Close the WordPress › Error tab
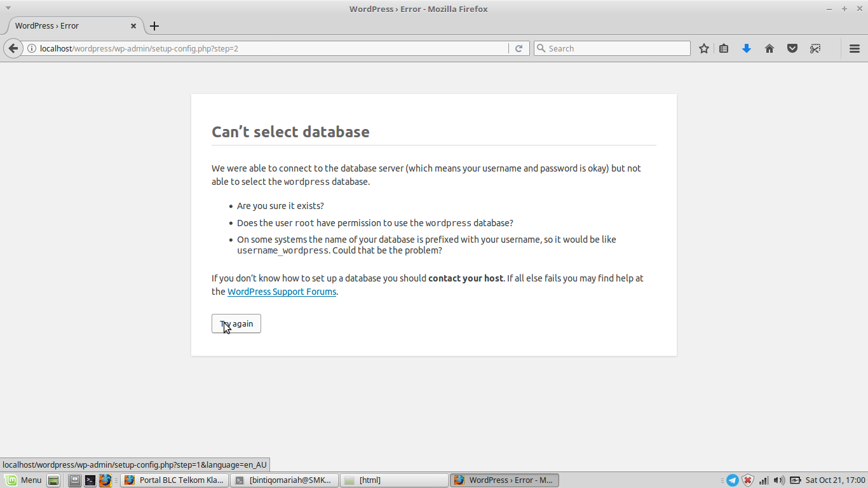The height and width of the screenshot is (488, 868). point(133,26)
